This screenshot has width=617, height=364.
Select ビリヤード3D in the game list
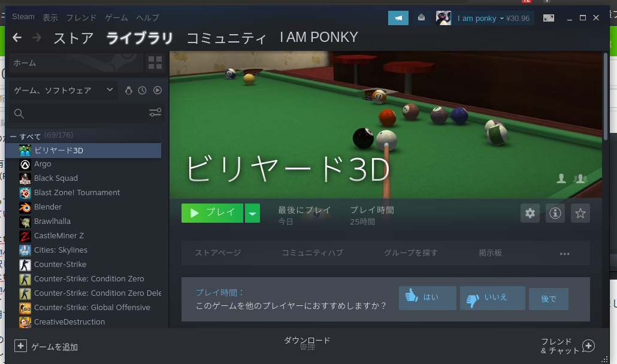click(83, 150)
